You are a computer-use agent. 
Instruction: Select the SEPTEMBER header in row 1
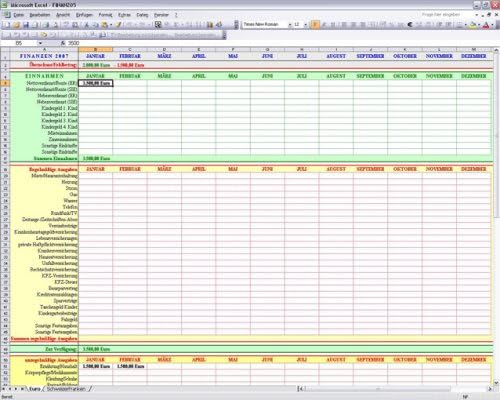(370, 56)
